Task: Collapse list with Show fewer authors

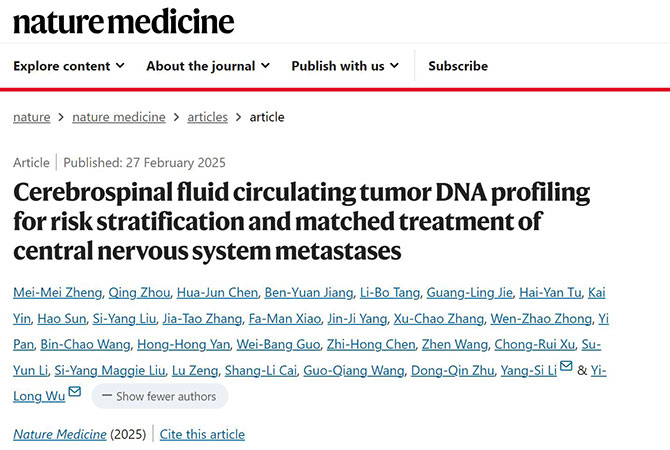Action: click(159, 396)
